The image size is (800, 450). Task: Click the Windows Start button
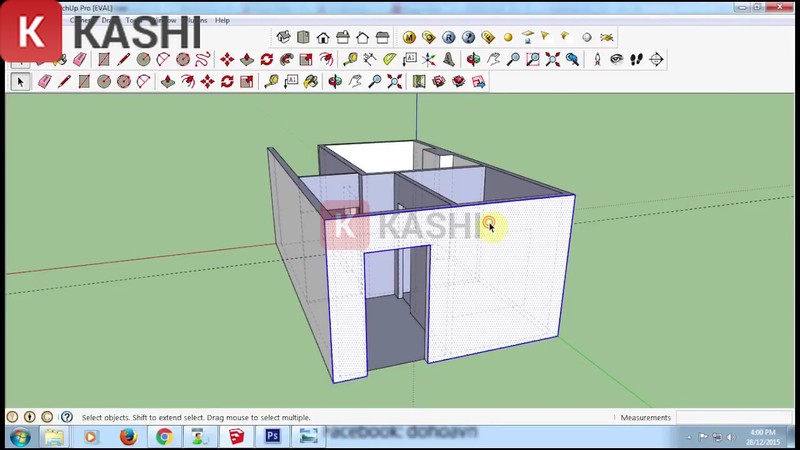pos(19,437)
